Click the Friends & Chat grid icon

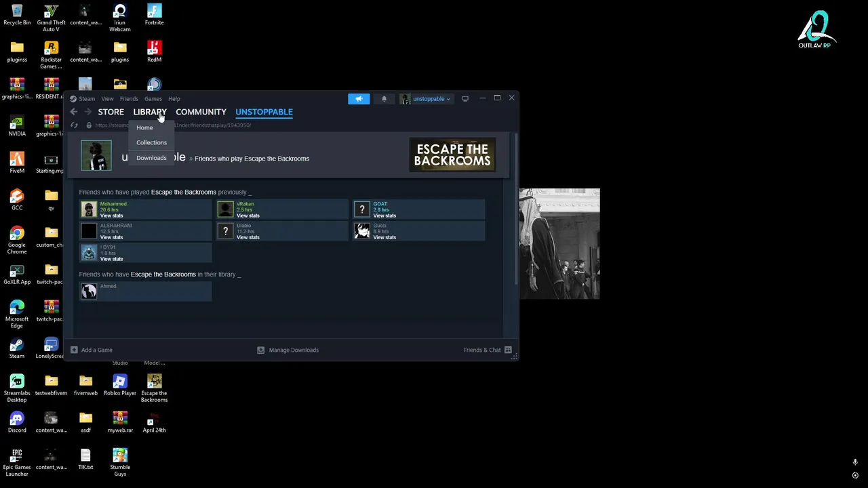coord(508,350)
